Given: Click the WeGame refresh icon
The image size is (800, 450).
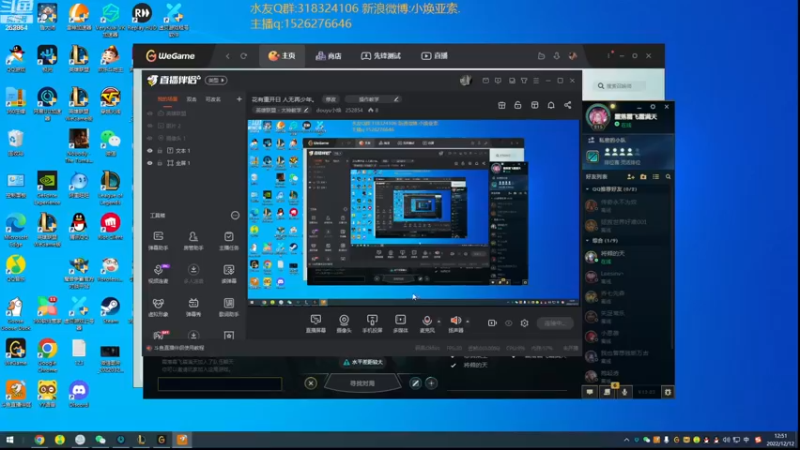Looking at the screenshot, I should (243, 56).
